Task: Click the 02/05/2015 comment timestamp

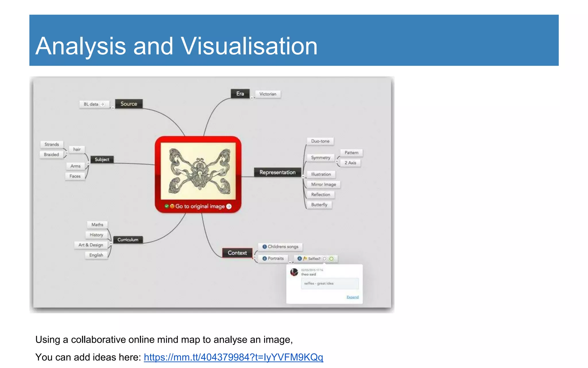Action: click(x=312, y=270)
